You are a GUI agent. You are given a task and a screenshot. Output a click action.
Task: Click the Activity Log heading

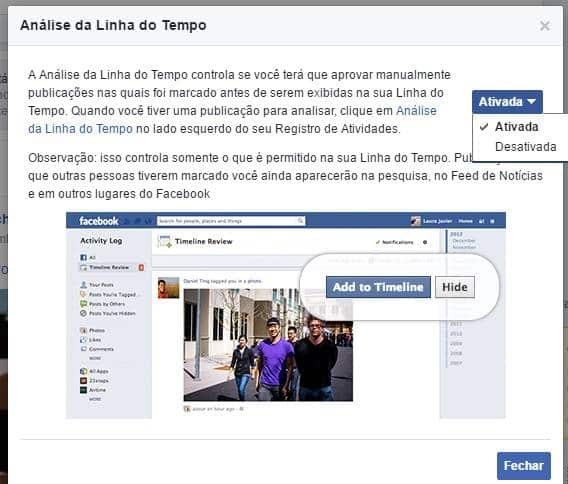pos(101,241)
